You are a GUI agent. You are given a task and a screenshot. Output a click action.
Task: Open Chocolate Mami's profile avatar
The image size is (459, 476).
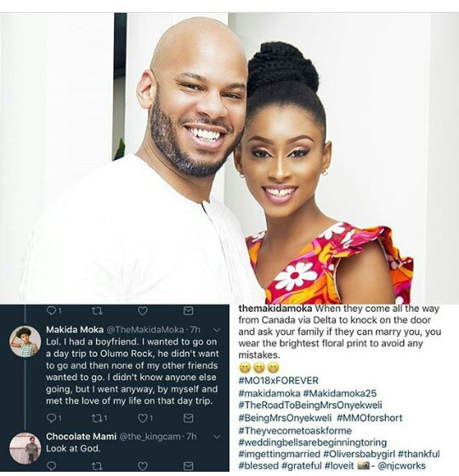coord(25,448)
